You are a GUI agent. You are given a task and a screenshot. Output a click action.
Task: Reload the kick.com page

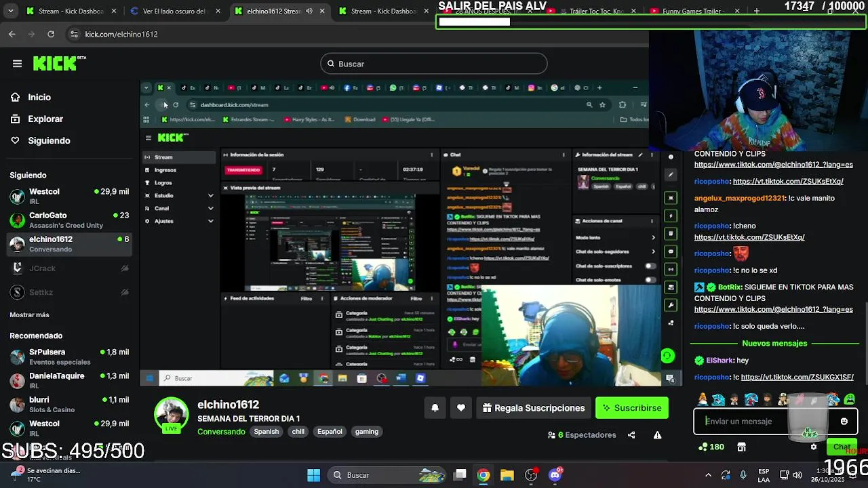pos(51,34)
